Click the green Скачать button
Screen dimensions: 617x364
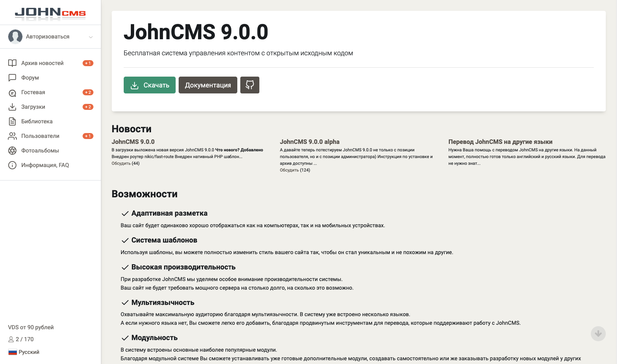pos(149,85)
